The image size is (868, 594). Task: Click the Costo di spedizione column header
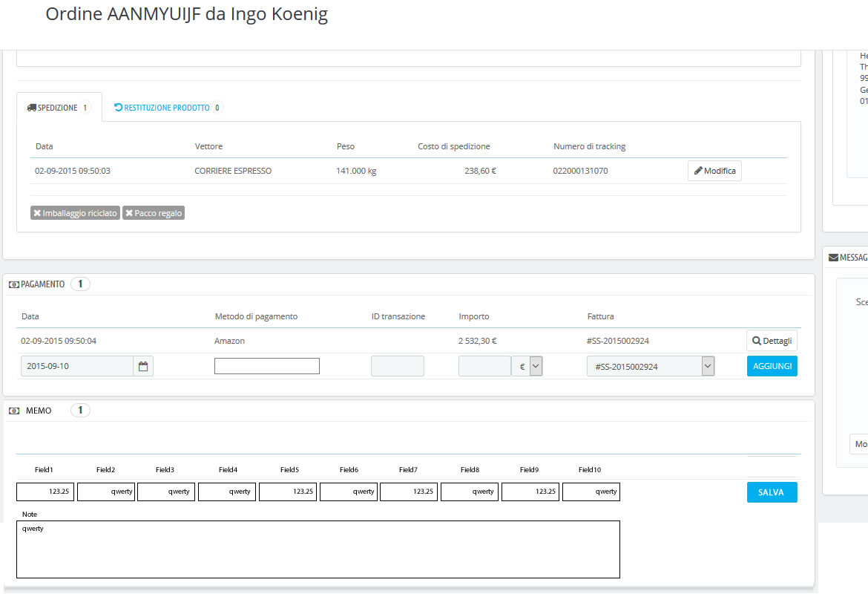click(454, 146)
